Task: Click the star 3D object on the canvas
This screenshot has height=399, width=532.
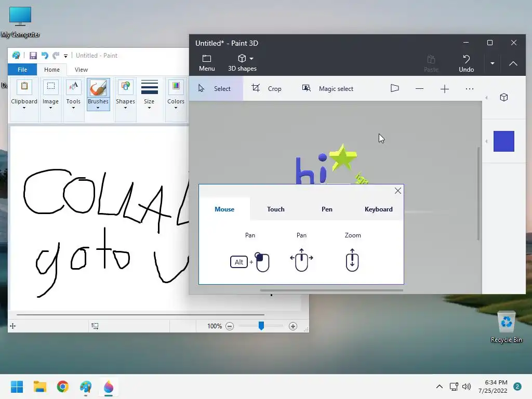Action: pos(343,158)
